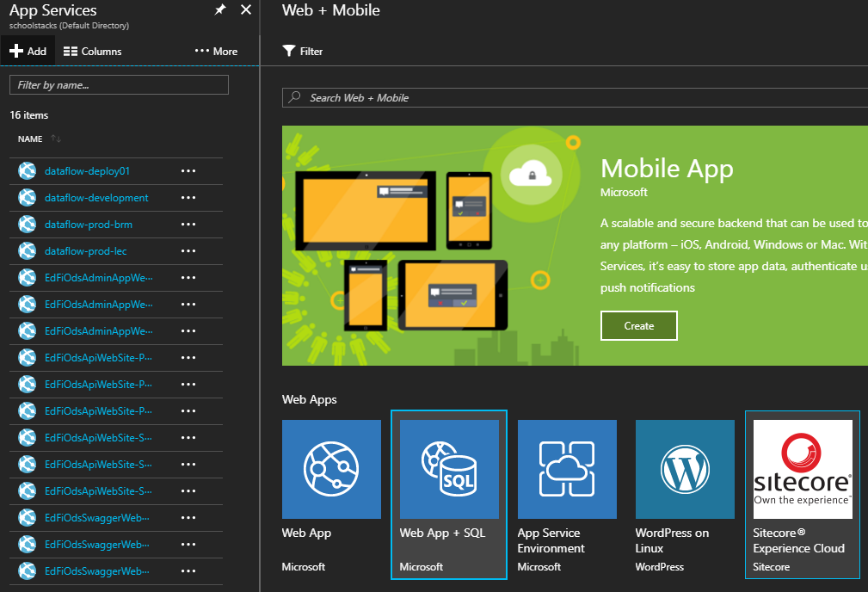Open the dataflow-prod-brm app service
This screenshot has height=592, width=868.
[89, 225]
